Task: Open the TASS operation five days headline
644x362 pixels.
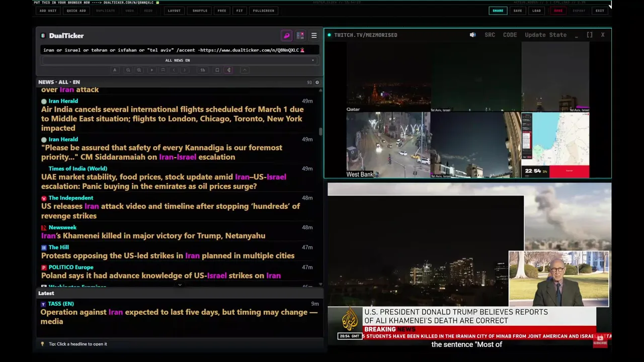Action: (x=179, y=317)
